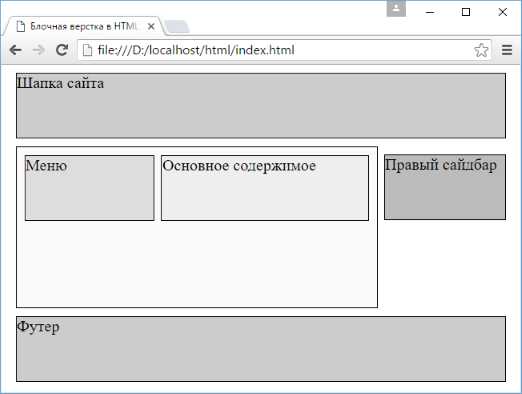Screen dimensions: 522x394
Task: Reload the current page
Action: coord(62,50)
